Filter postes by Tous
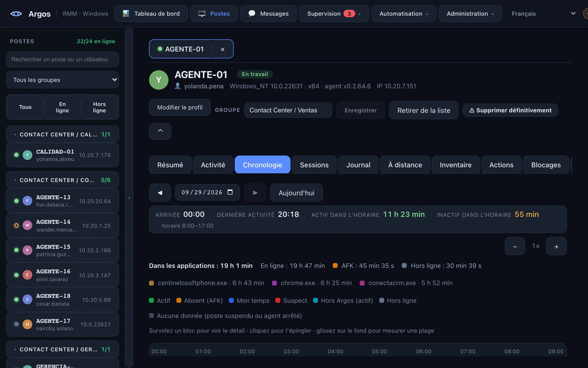Screen dimensions: 588x368 point(25,107)
